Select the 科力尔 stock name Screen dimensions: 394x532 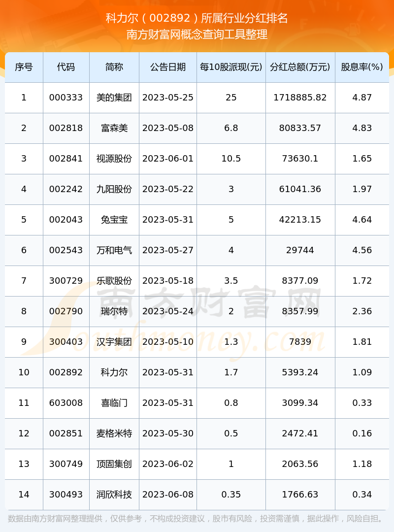pyautogui.click(x=114, y=372)
